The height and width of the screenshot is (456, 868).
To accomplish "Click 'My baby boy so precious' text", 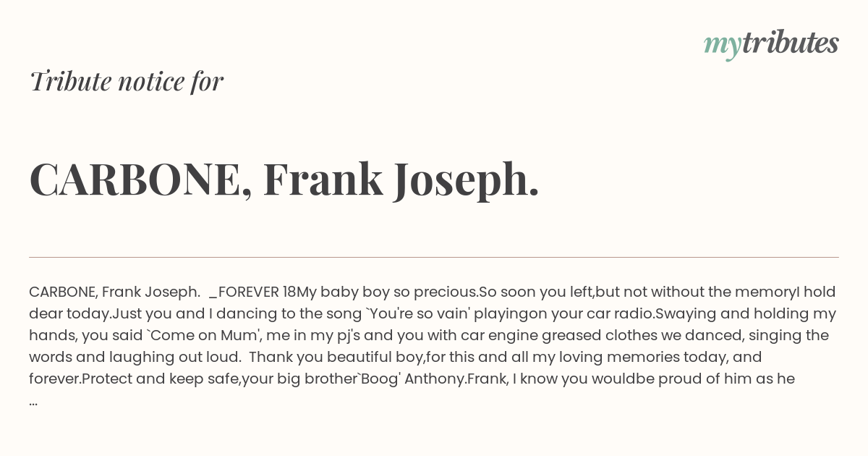I will [x=388, y=292].
